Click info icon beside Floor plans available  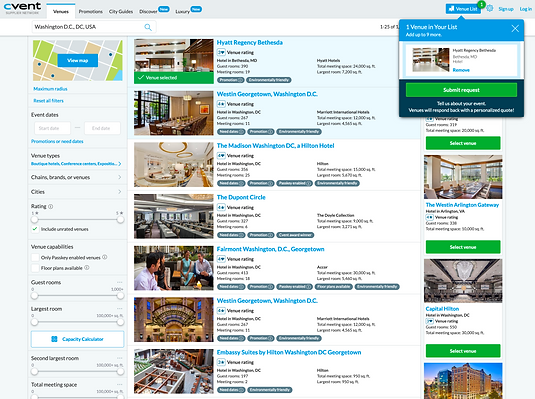(87, 268)
